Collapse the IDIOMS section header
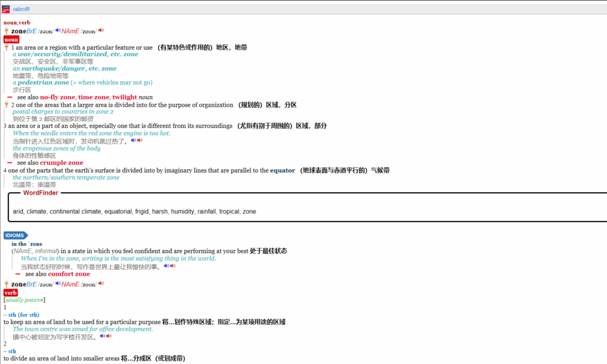The image size is (607, 364). tap(15, 235)
